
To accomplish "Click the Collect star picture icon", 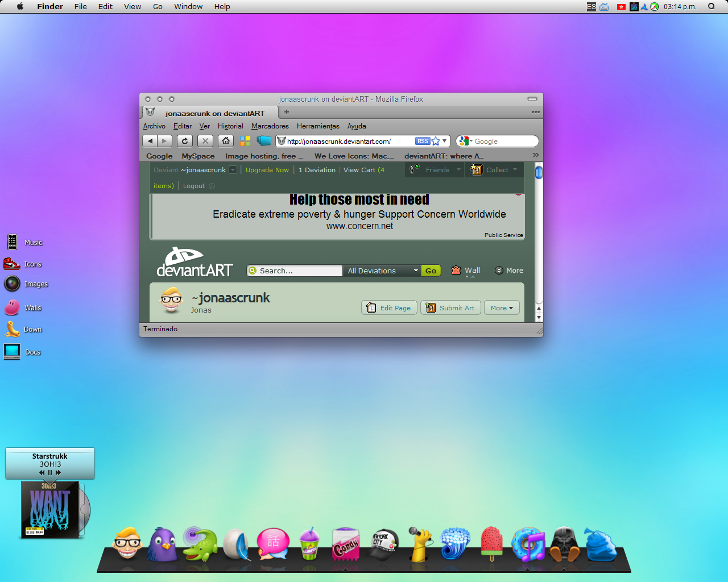I will click(x=476, y=169).
